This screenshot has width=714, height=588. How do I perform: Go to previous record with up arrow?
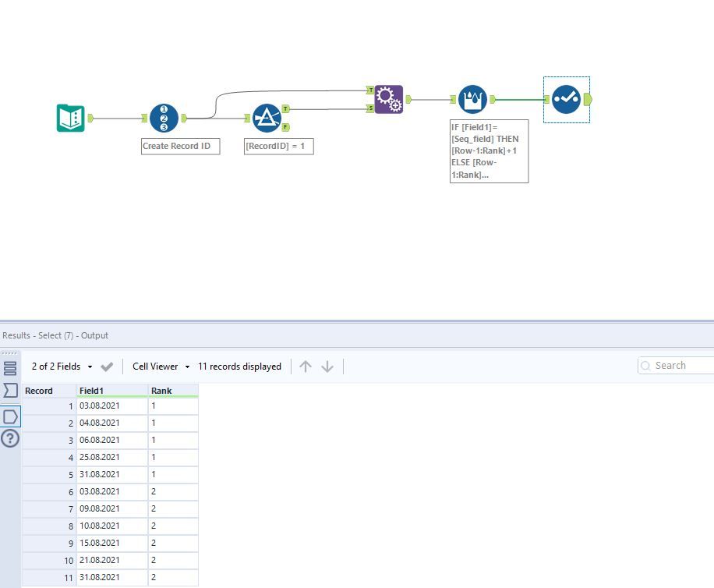[306, 367]
